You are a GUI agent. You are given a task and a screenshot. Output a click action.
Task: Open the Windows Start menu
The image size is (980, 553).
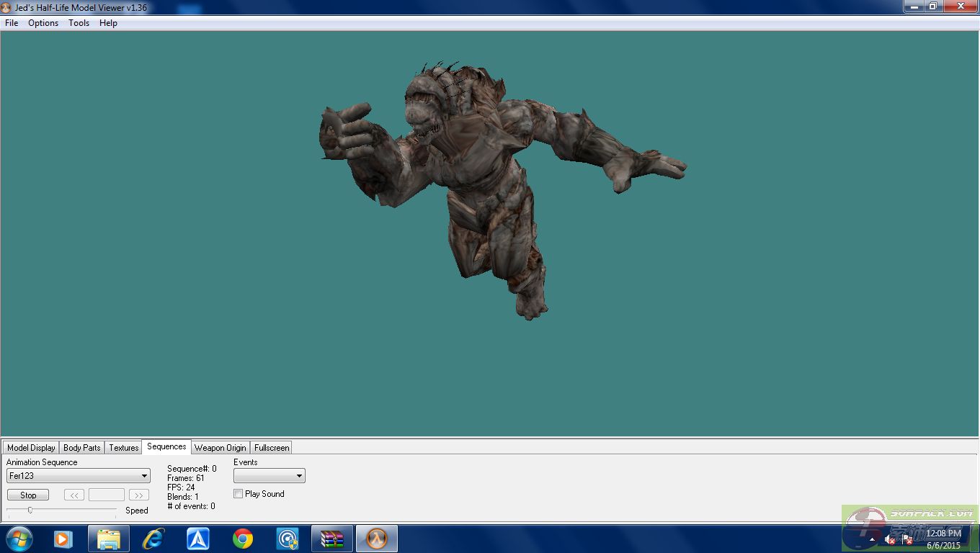click(x=18, y=539)
